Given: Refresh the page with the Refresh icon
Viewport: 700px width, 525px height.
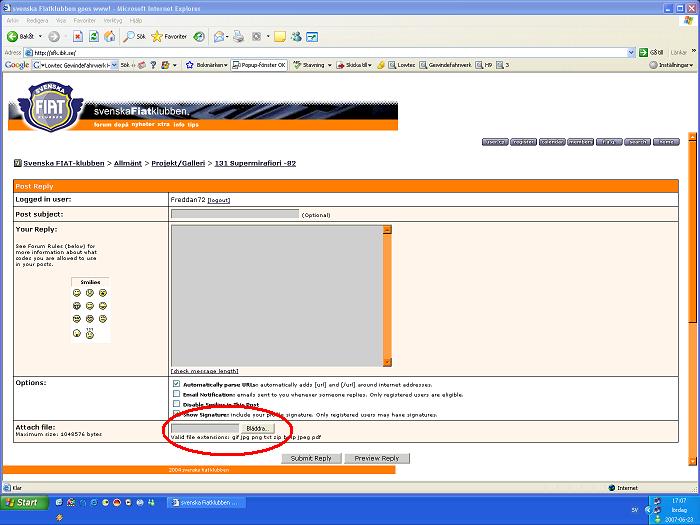Looking at the screenshot, I should [x=93, y=36].
